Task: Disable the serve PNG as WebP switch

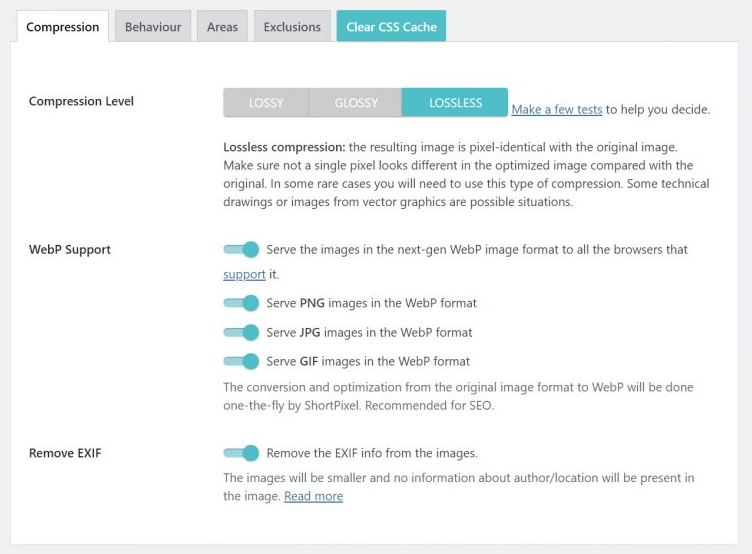Action: (241, 303)
